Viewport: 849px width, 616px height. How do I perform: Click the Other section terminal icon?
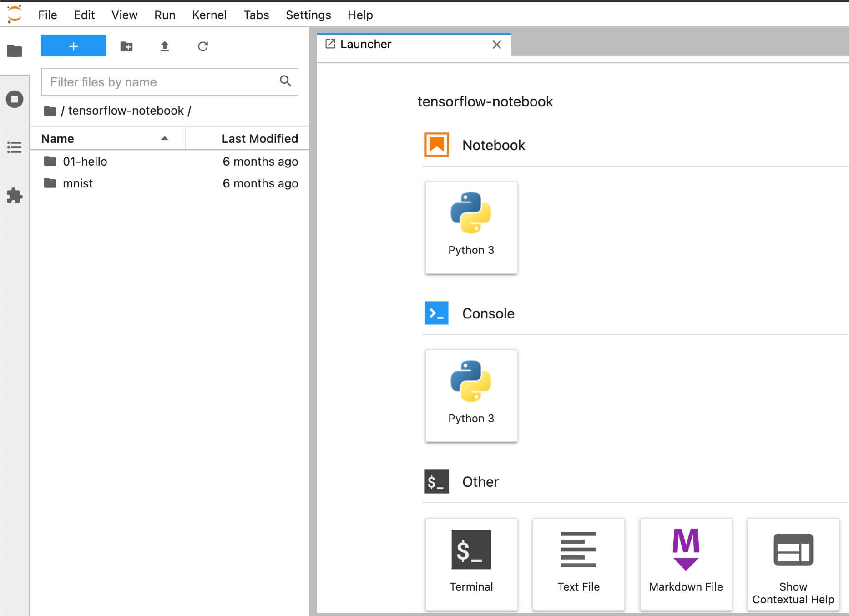(437, 481)
